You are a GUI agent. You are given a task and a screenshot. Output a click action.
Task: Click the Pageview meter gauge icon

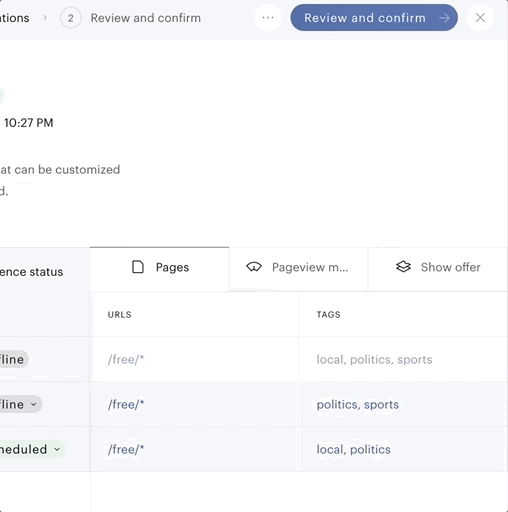tap(254, 267)
